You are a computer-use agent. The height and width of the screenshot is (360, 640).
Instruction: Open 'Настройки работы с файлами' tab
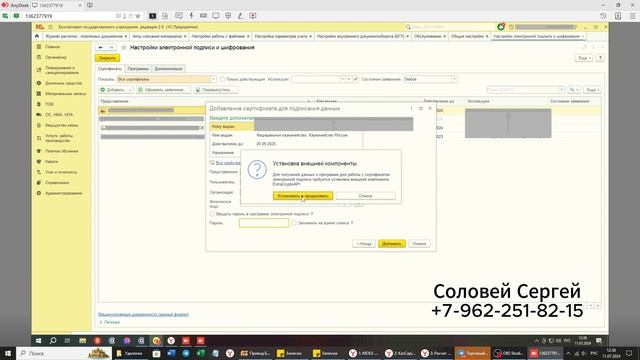[x=218, y=36]
